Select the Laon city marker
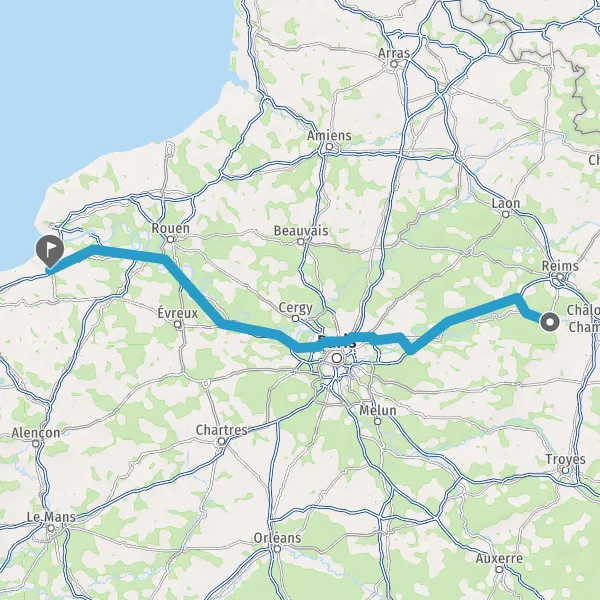This screenshot has width=600, height=600. (x=505, y=214)
